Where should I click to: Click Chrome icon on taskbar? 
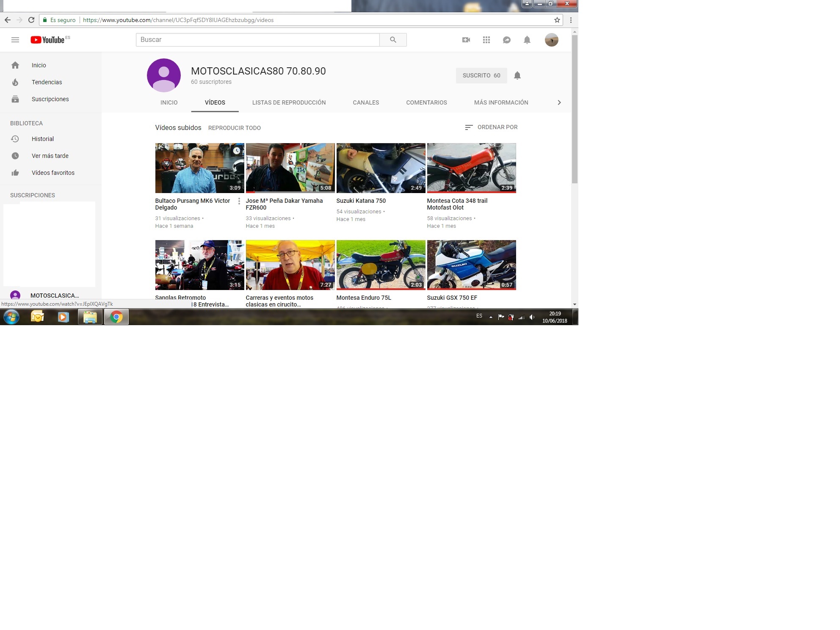tap(116, 317)
